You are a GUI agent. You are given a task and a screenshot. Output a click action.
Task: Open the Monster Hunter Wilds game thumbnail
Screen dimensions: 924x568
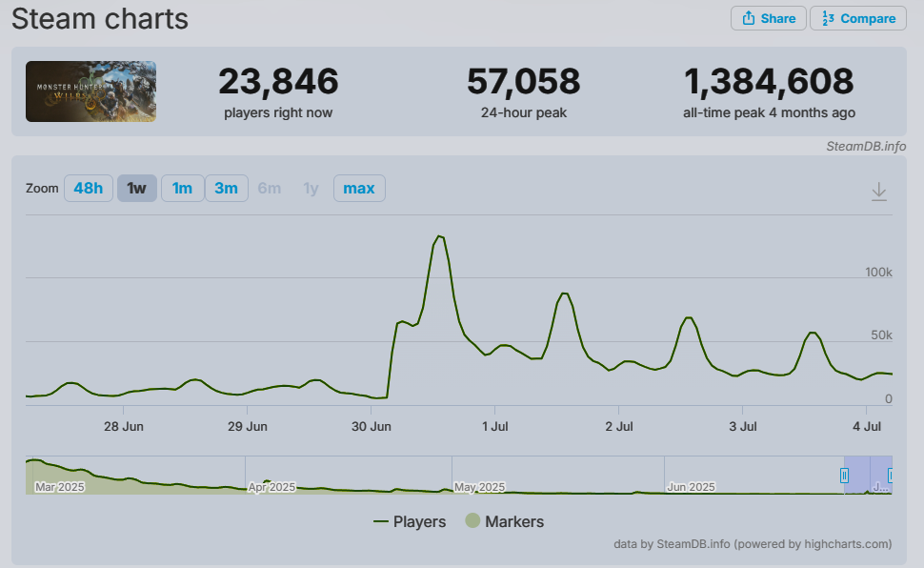[90, 91]
